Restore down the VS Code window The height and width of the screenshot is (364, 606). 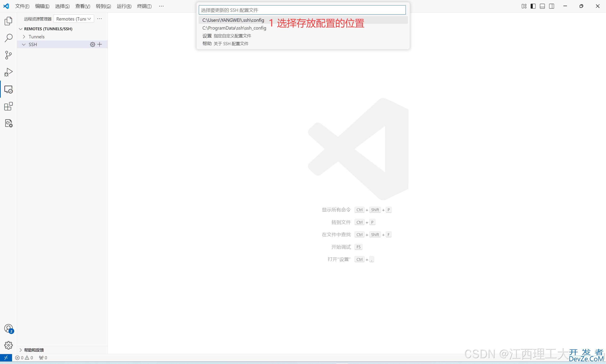[x=581, y=6]
